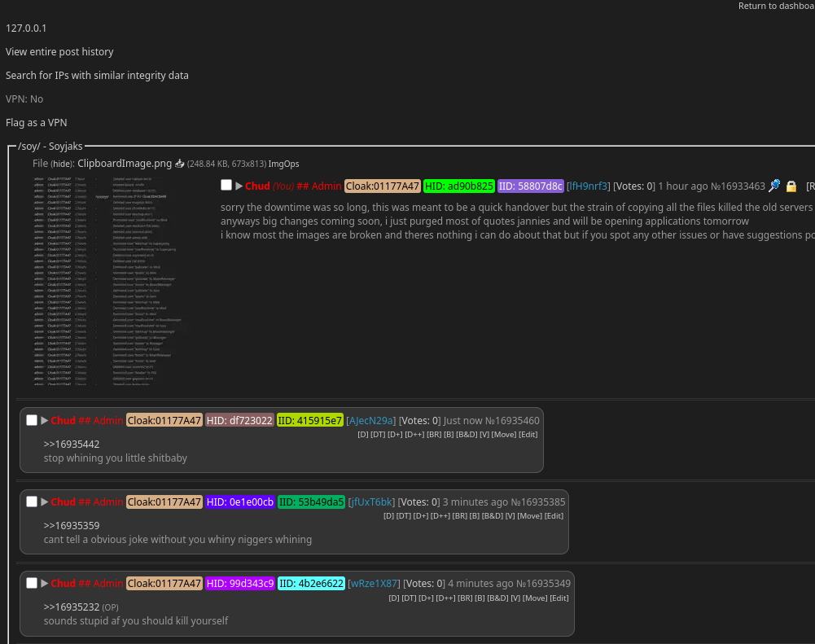Open View entire post history
815x644 pixels.
coord(59,52)
